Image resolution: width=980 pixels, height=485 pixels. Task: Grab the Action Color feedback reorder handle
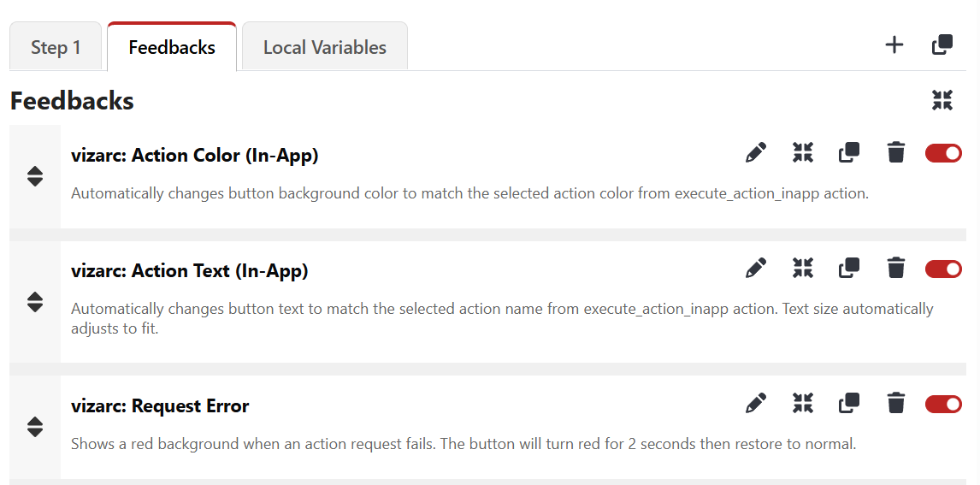pos(35,176)
